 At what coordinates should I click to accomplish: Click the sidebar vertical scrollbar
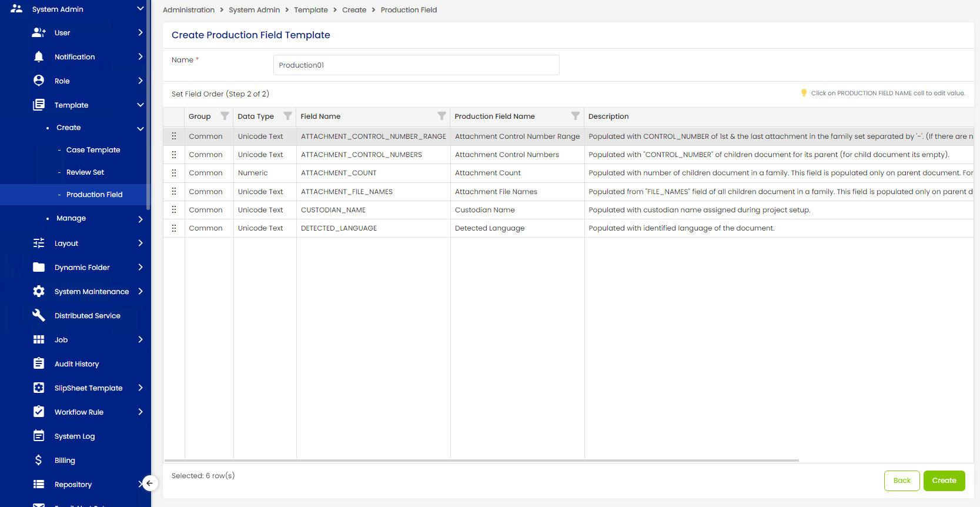coord(148,105)
